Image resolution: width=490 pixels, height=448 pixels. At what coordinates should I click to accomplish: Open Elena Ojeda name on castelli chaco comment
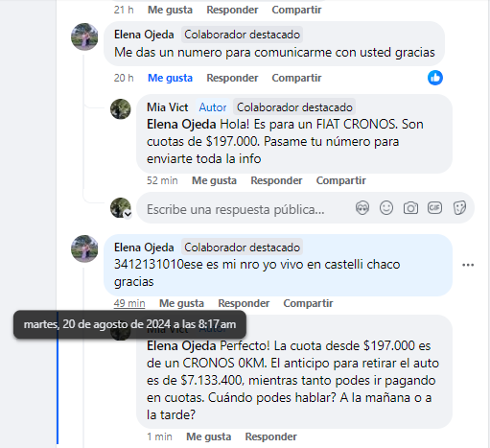(x=144, y=248)
